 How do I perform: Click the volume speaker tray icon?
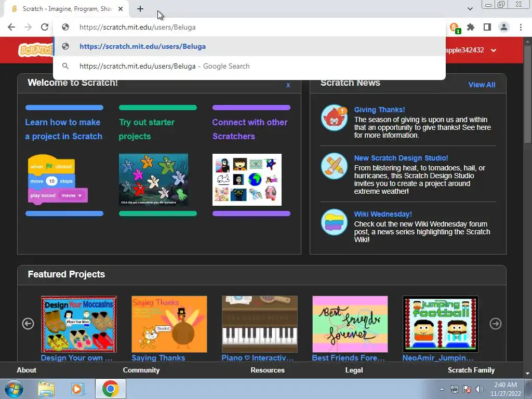(x=480, y=389)
